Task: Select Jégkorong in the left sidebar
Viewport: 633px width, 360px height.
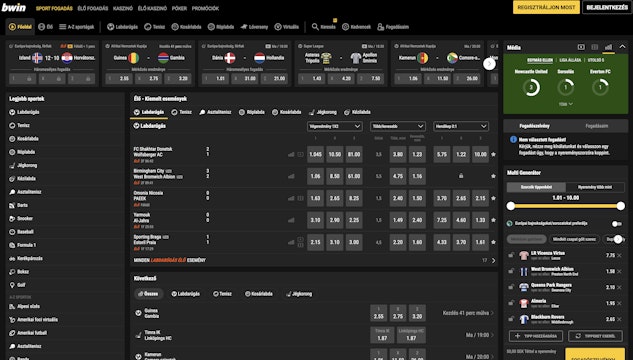Action: point(27,165)
